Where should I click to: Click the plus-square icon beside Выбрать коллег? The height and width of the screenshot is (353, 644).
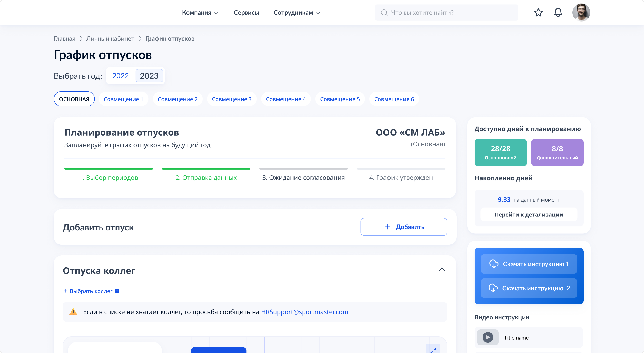(x=117, y=291)
